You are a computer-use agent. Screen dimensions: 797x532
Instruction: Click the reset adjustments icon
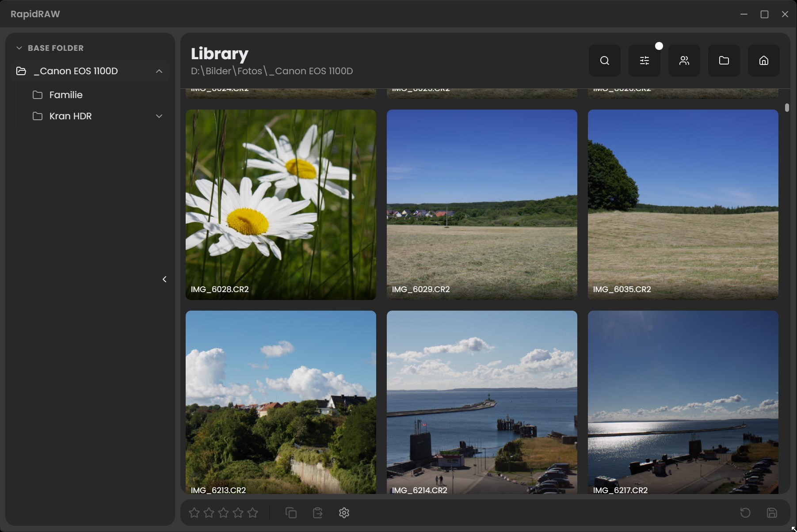click(745, 513)
